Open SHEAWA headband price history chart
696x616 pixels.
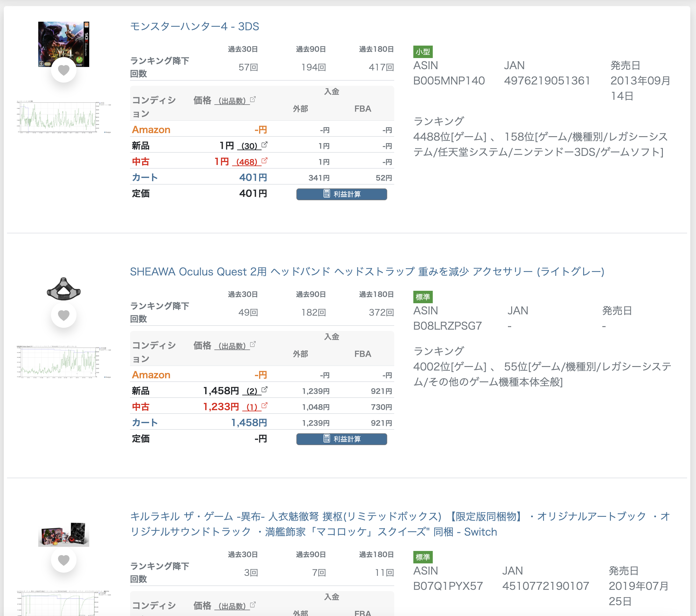tap(64, 362)
